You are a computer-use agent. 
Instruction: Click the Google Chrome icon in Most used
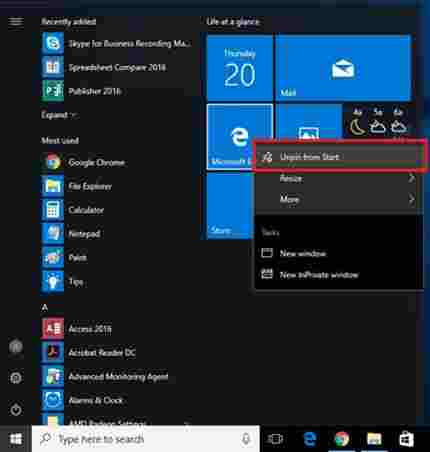[53, 162]
